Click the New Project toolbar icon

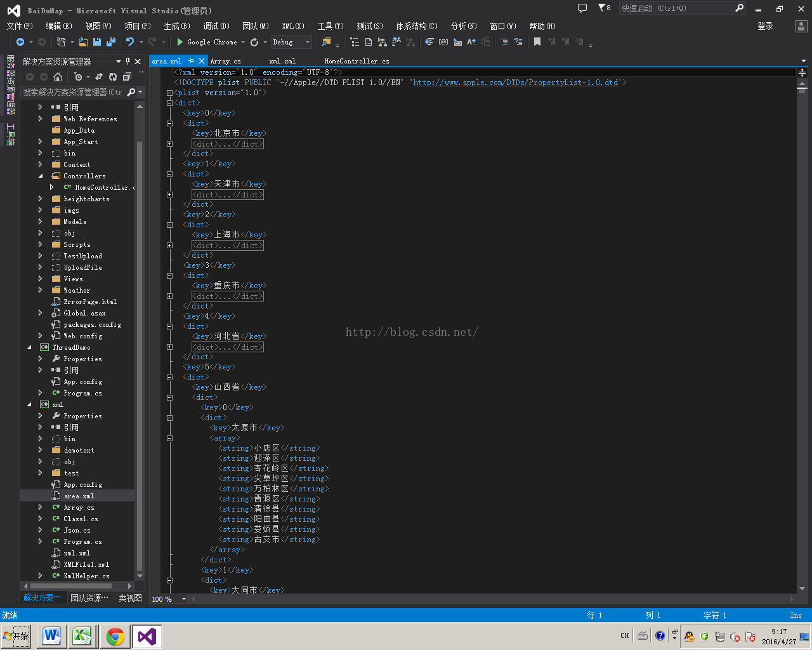[x=62, y=42]
